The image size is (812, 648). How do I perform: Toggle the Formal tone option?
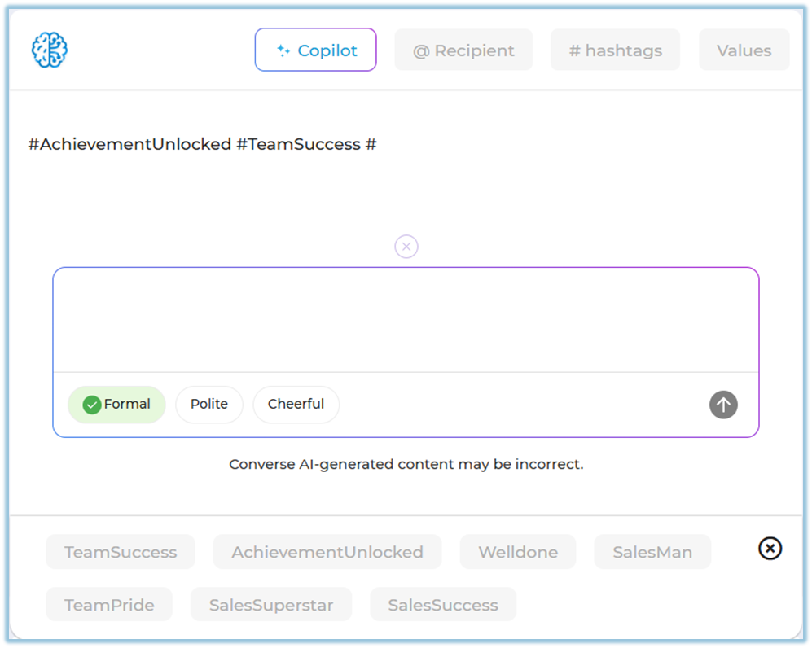pos(116,405)
